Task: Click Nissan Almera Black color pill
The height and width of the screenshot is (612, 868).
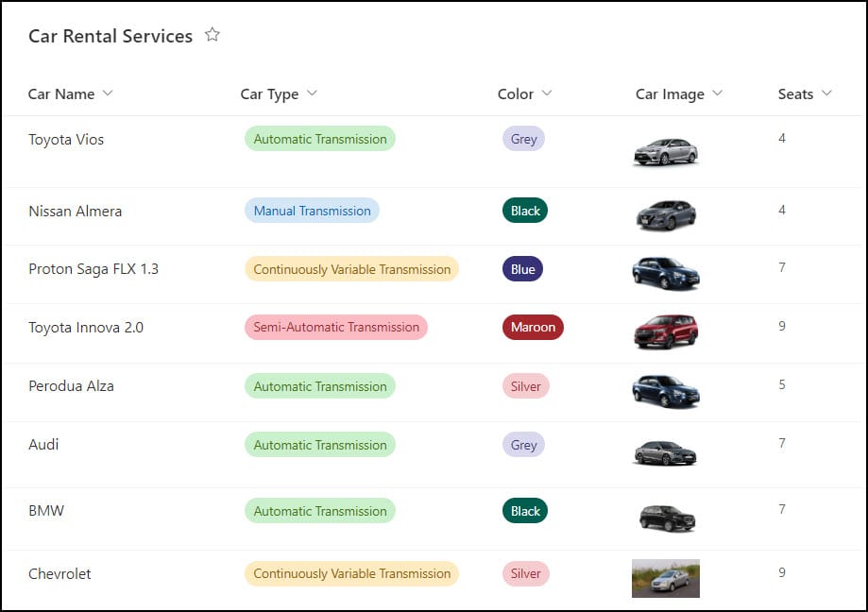Action: pyautogui.click(x=525, y=211)
